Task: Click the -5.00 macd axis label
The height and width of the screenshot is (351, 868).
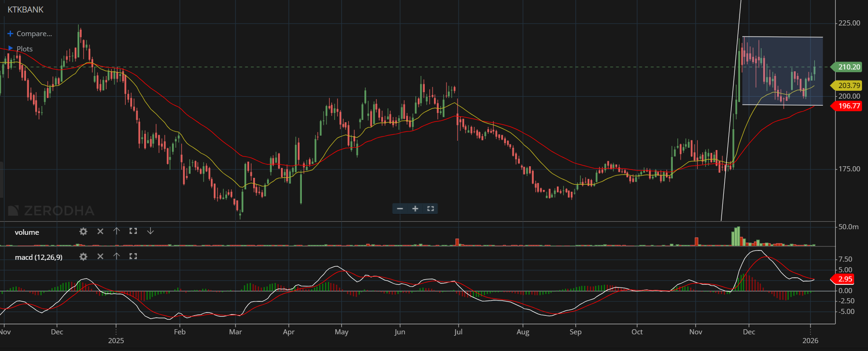Action: point(845,312)
